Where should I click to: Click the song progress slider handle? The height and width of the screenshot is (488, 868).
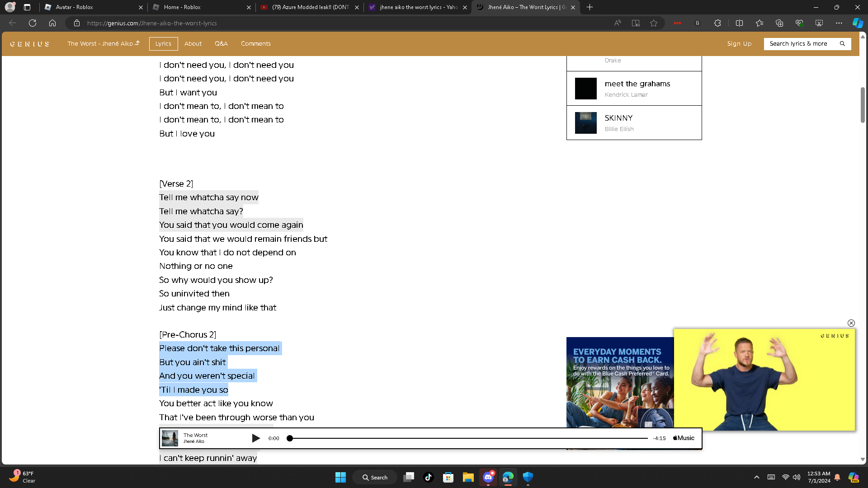pyautogui.click(x=290, y=438)
